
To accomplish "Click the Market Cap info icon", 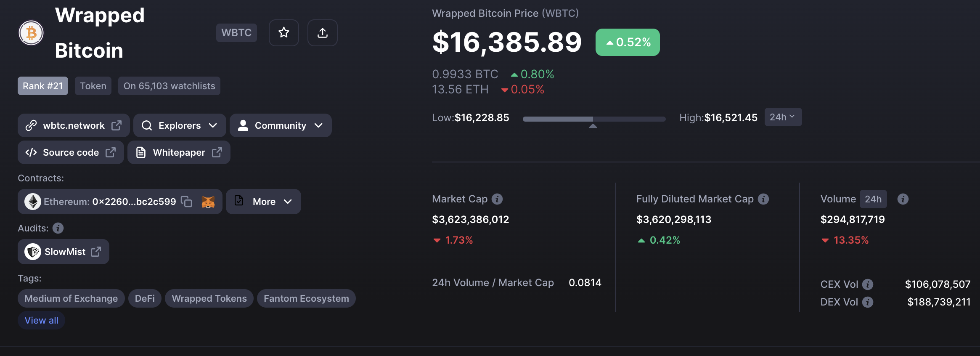I will point(497,199).
